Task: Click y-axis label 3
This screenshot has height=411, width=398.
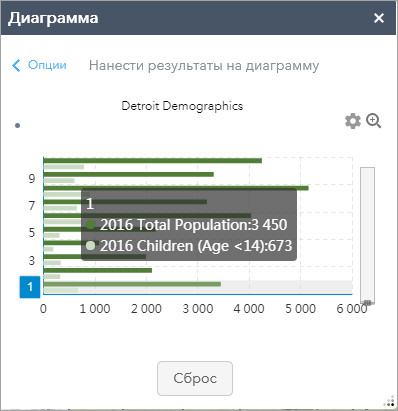Action: pyautogui.click(x=32, y=260)
